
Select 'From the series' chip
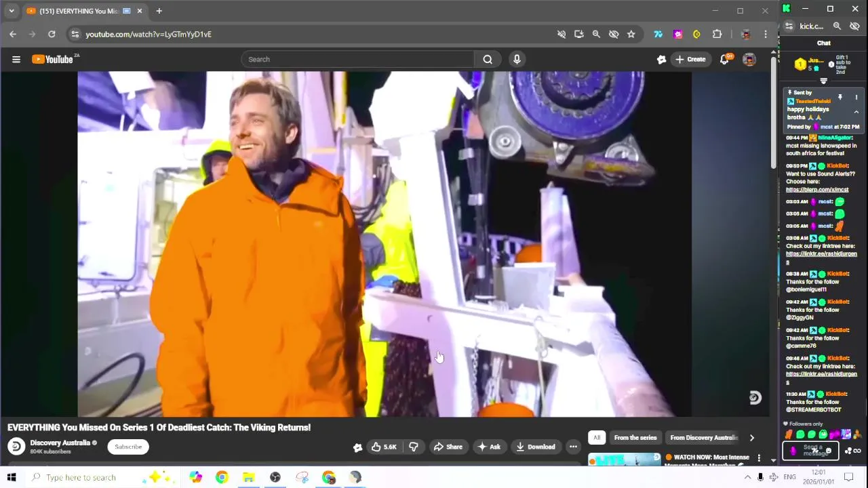coord(635,438)
